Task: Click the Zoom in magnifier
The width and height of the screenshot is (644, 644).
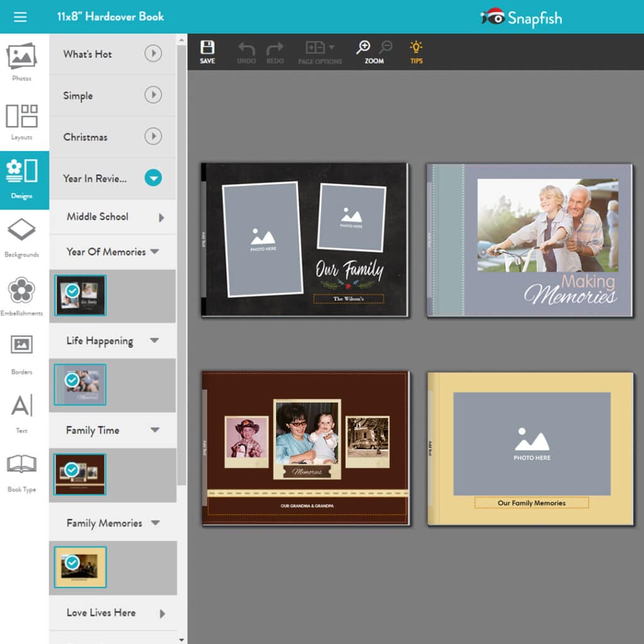Action: point(364,47)
